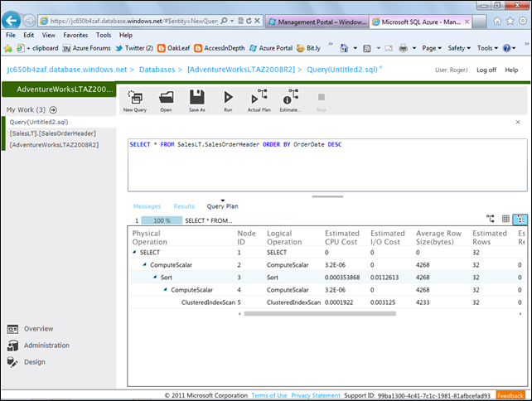Image resolution: width=532 pixels, height=401 pixels.
Task: Show the Actual Plan
Action: click(259, 101)
